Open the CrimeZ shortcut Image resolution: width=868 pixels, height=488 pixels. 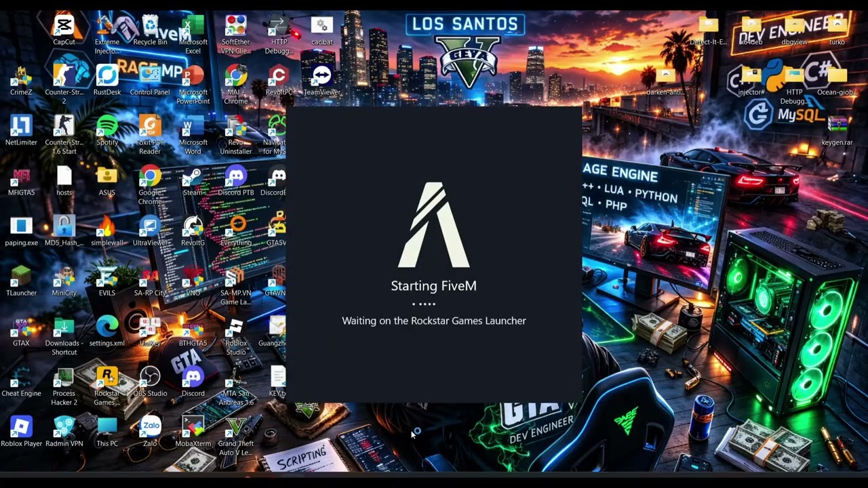click(x=21, y=77)
